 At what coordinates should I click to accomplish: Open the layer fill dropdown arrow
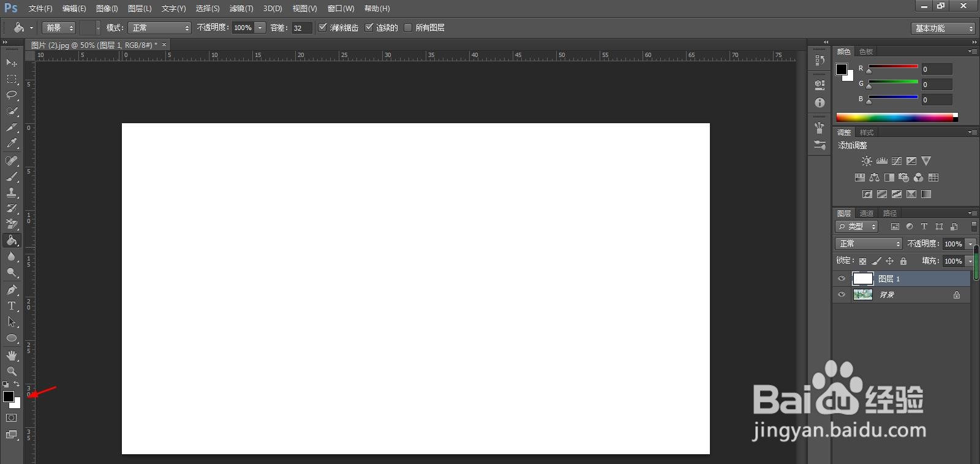(970, 261)
